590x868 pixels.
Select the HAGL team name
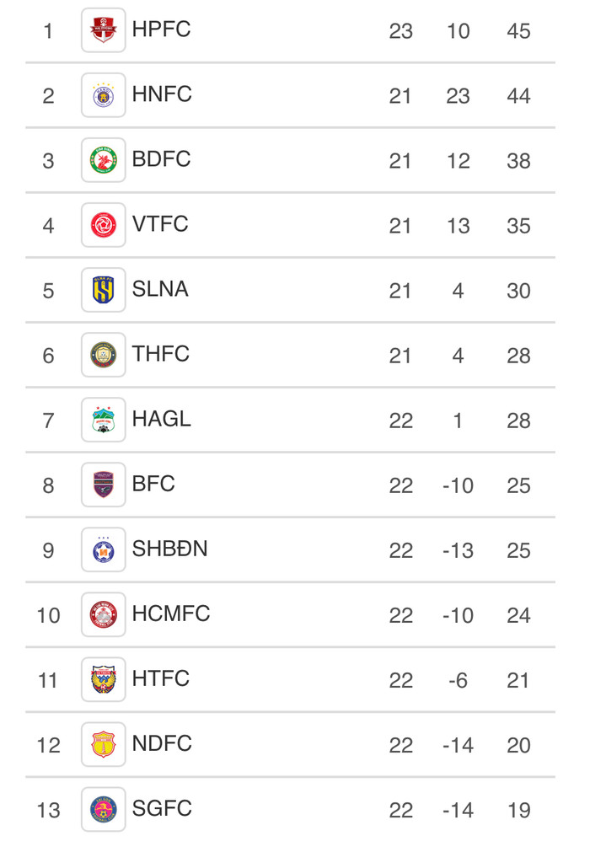pos(161,419)
